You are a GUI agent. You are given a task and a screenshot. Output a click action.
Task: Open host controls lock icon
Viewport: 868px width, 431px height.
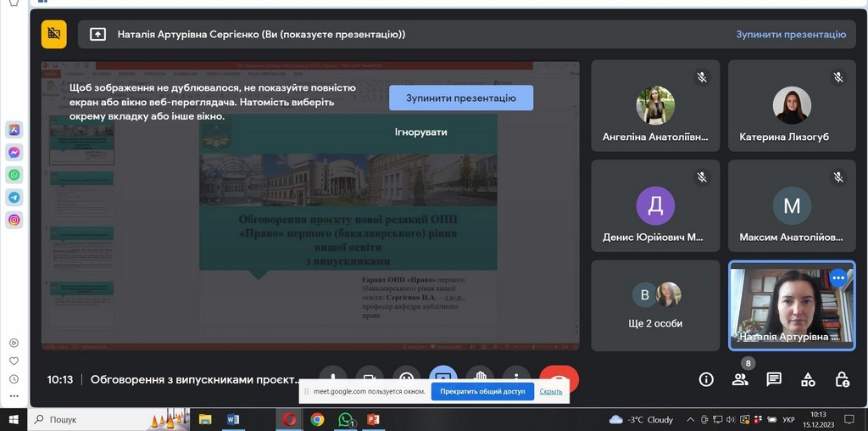(842, 379)
